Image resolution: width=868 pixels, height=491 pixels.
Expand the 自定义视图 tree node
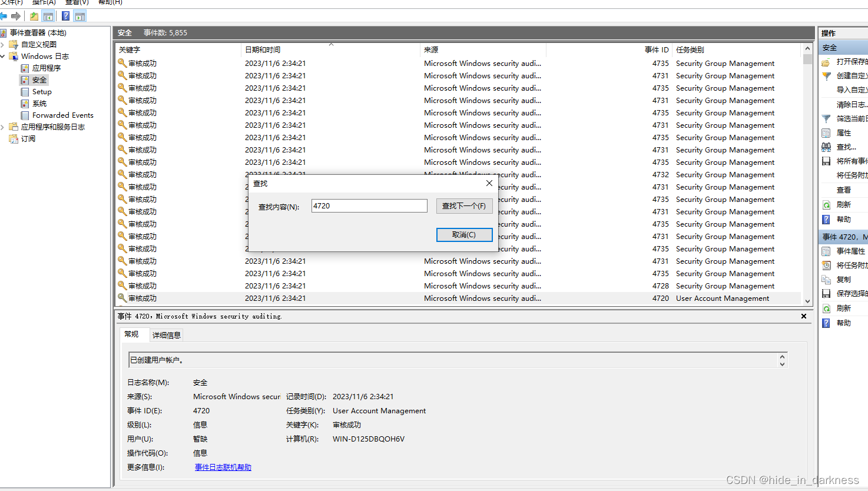click(3, 45)
